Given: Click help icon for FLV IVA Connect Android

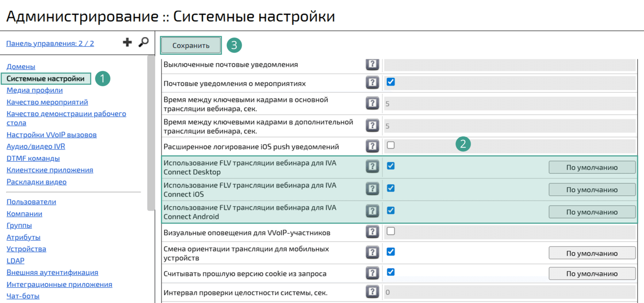Looking at the screenshot, I should tap(372, 212).
